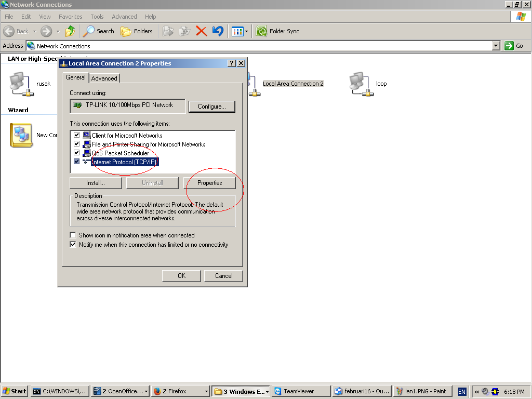This screenshot has height=399, width=532.
Task: Open the View menu
Action: tap(45, 17)
